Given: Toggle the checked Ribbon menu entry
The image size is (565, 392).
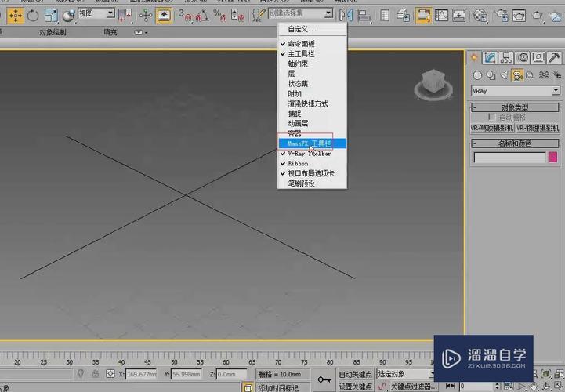Looking at the screenshot, I should click(312, 163).
